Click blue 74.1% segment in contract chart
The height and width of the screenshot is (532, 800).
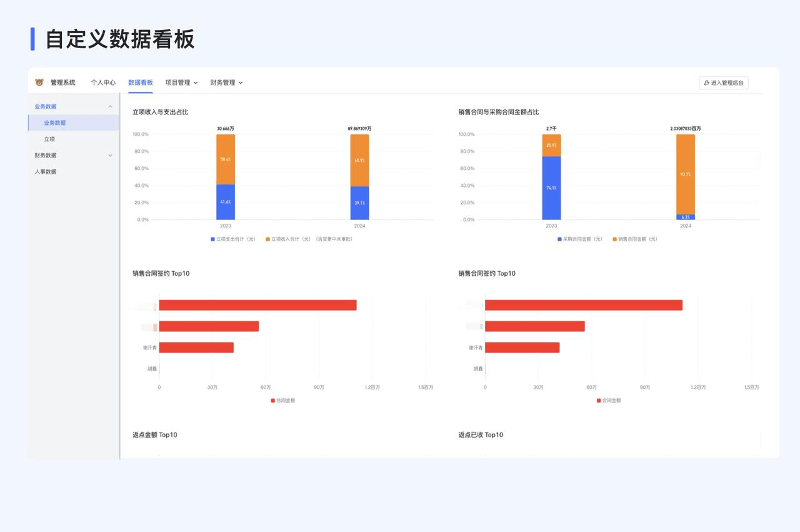click(551, 188)
